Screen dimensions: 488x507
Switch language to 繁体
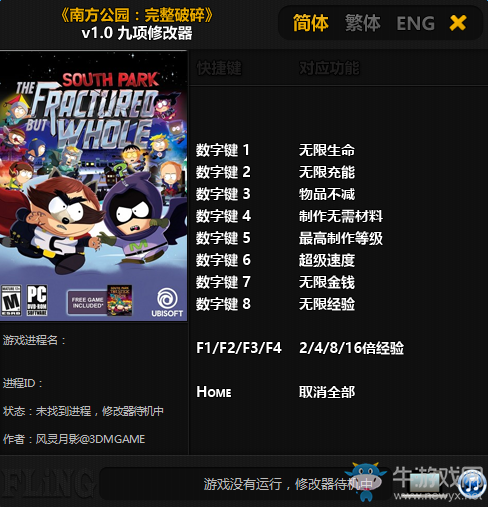point(363,23)
